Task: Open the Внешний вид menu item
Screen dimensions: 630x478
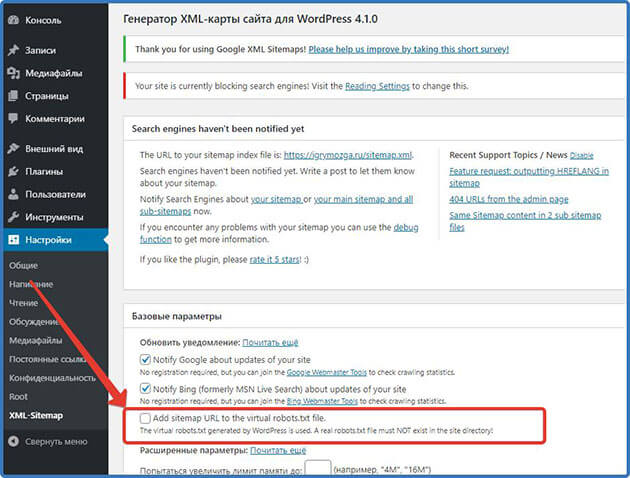Action: [54, 149]
